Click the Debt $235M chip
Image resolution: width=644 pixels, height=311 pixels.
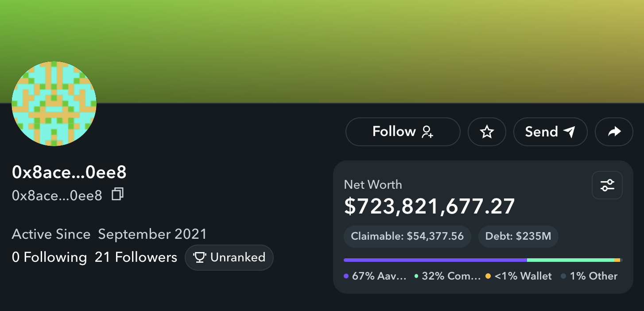pyautogui.click(x=518, y=237)
